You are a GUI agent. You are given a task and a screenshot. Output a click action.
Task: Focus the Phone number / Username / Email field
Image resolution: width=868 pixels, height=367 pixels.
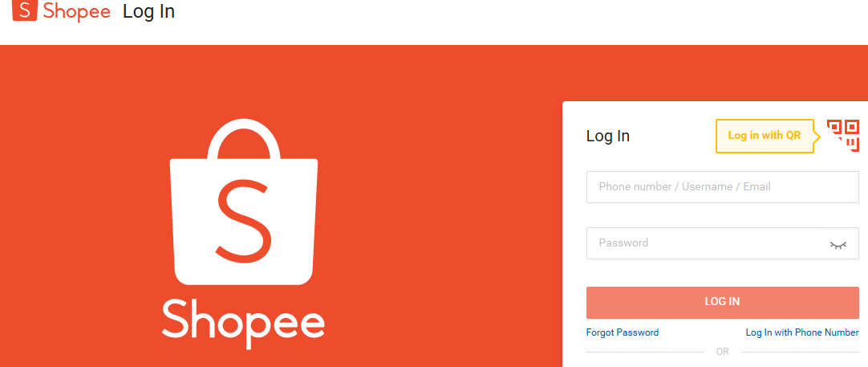pos(723,187)
